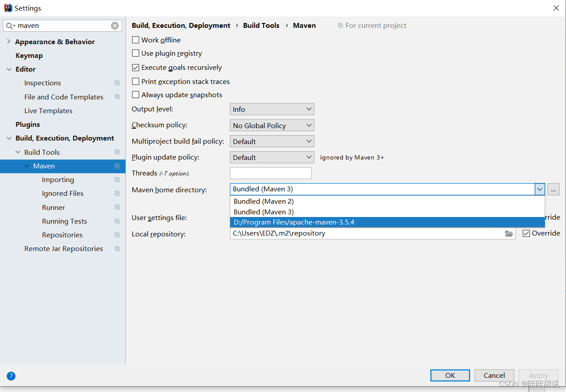Open Ignored Files under Maven
The width and height of the screenshot is (566, 392).
point(63,194)
